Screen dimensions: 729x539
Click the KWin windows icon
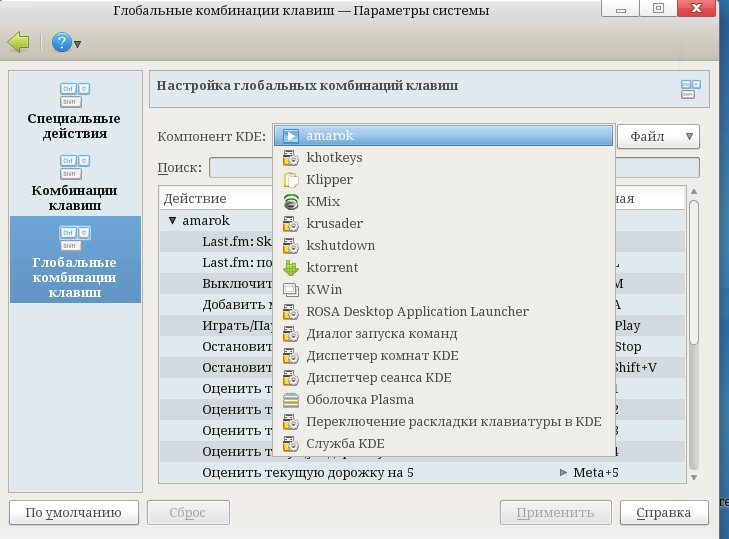click(291, 290)
